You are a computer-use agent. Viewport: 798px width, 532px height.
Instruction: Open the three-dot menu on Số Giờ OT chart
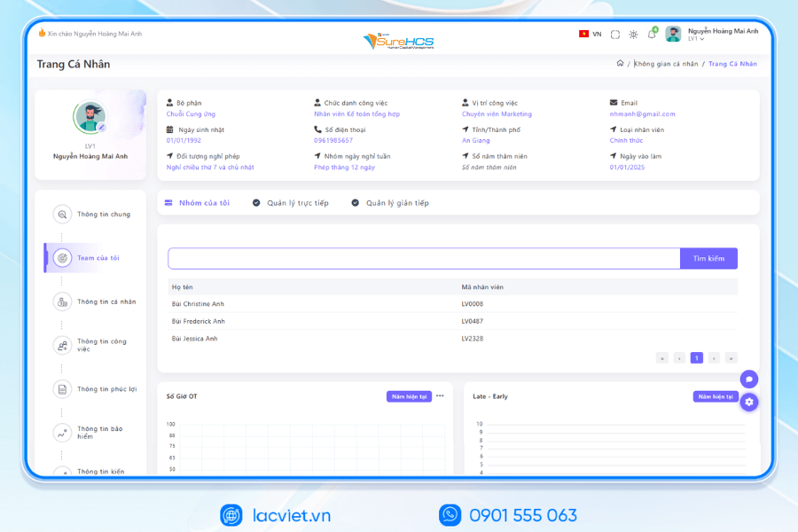(440, 396)
